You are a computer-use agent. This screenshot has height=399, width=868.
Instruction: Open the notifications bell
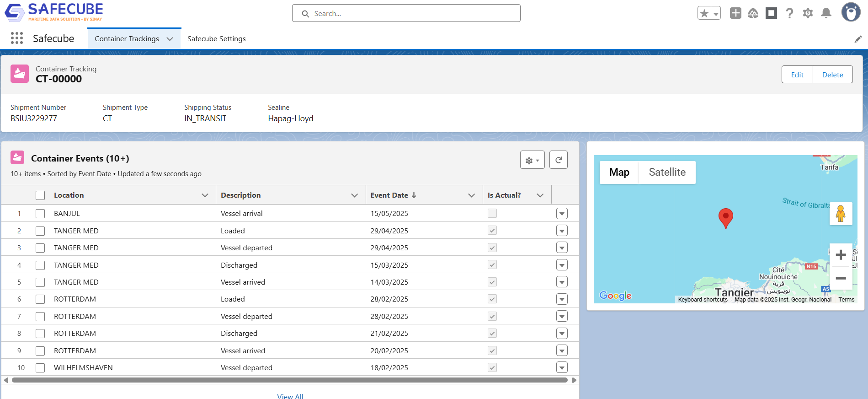[x=826, y=13]
